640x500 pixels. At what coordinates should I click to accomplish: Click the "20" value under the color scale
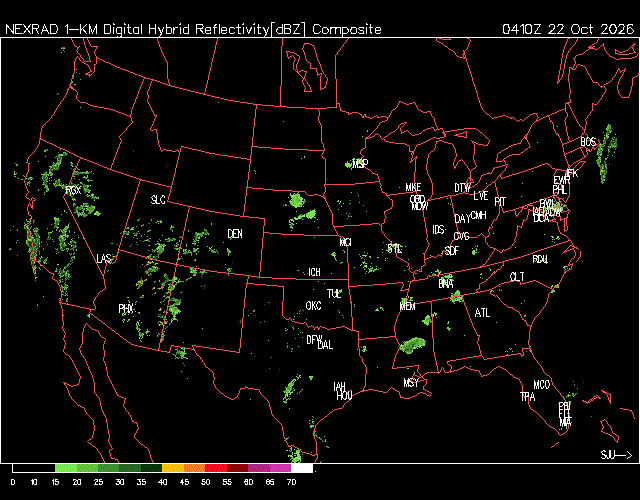point(77,482)
